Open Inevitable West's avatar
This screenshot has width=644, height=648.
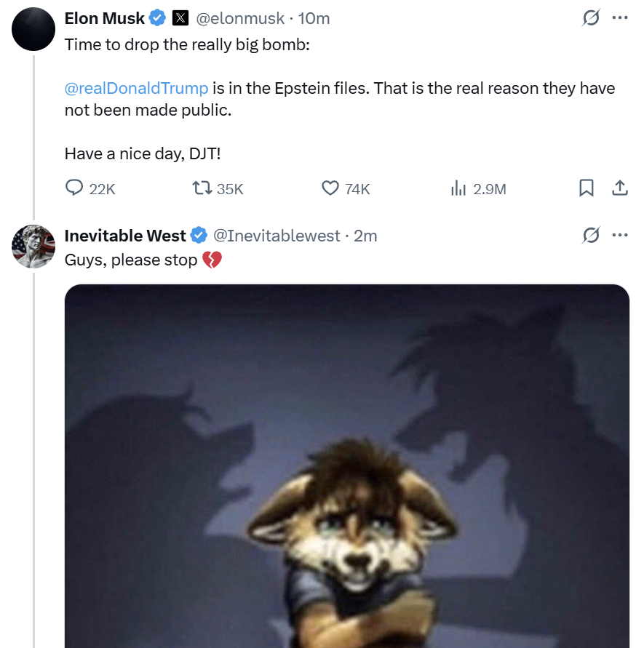pyautogui.click(x=33, y=247)
